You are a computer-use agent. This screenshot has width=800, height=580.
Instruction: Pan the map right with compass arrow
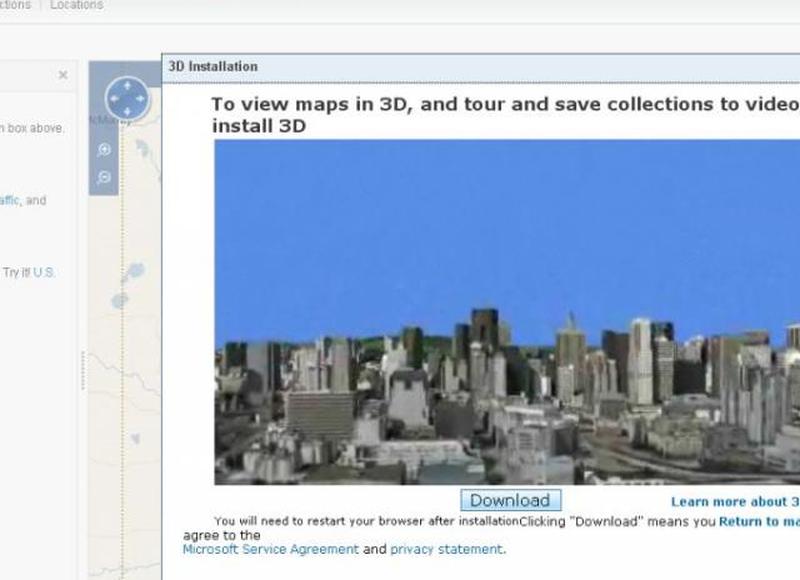pos(140,100)
